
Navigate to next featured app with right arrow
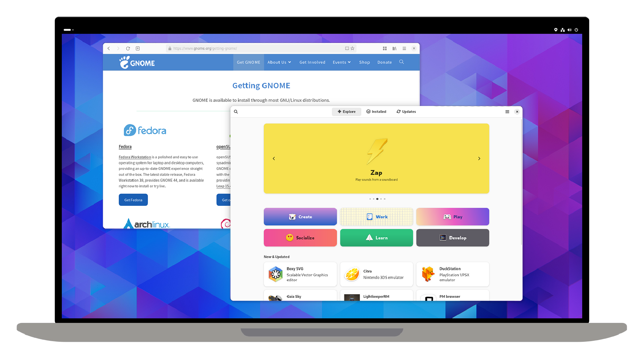click(x=479, y=158)
